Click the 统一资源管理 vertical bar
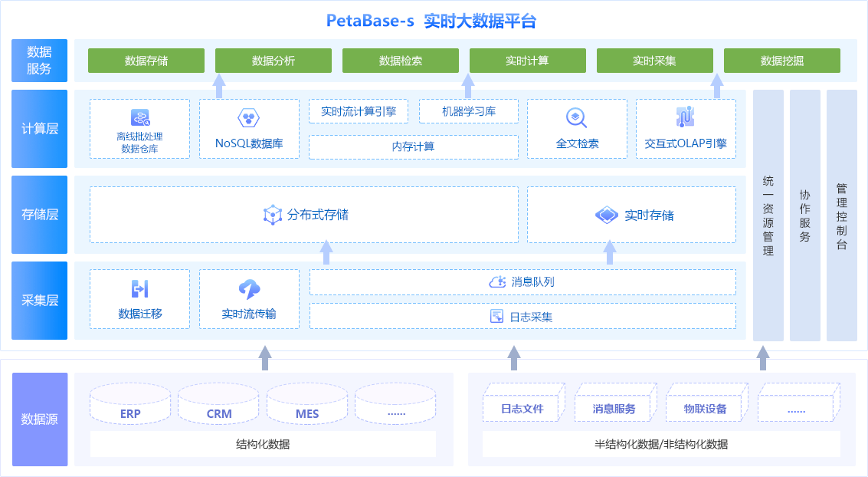The image size is (868, 477). pos(768,215)
